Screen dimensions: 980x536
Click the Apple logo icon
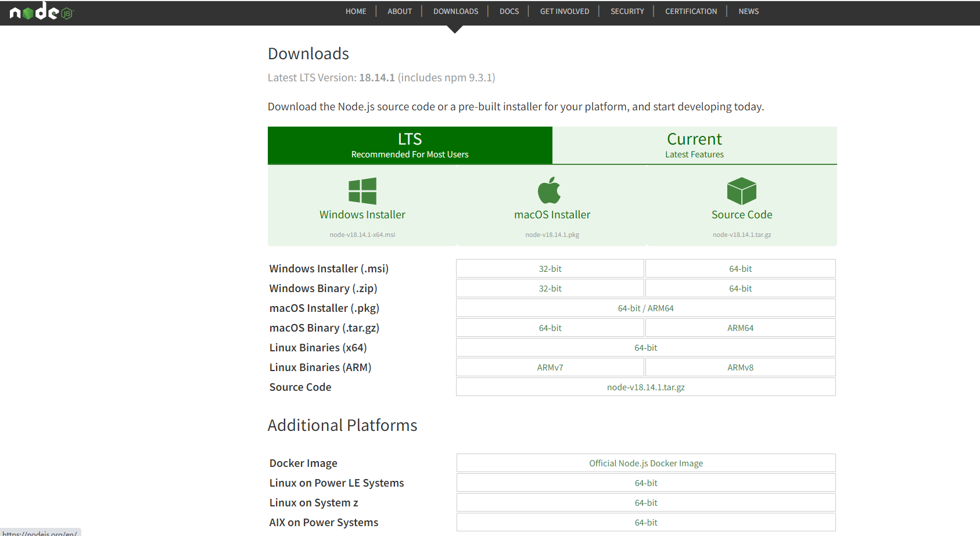(x=550, y=190)
